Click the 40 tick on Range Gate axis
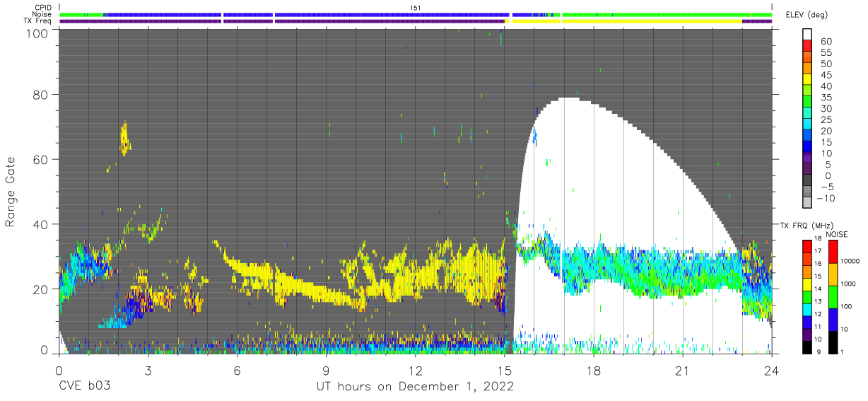 [40, 224]
